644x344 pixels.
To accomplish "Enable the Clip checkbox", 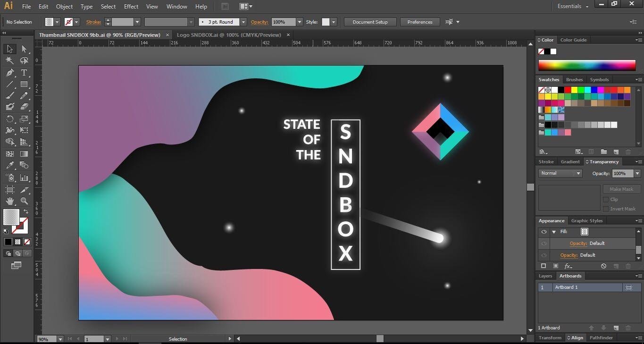I will [606, 199].
